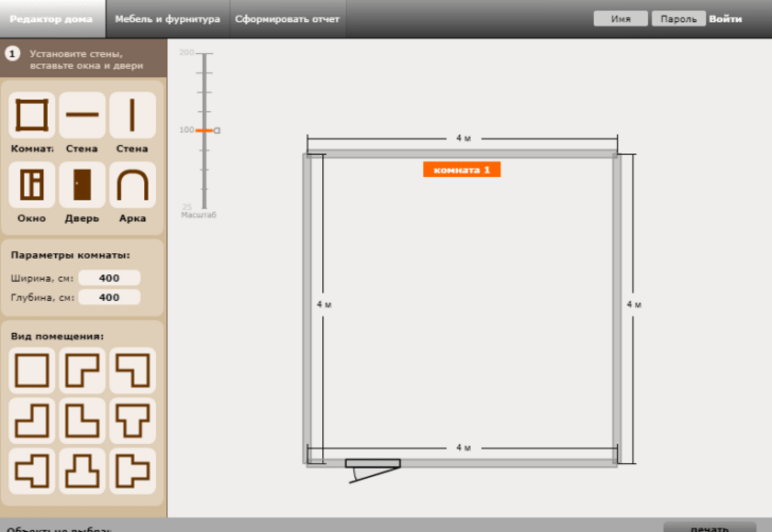Pick the right-pointing T room shape
Image resolution: width=772 pixels, height=532 pixels.
[132, 471]
